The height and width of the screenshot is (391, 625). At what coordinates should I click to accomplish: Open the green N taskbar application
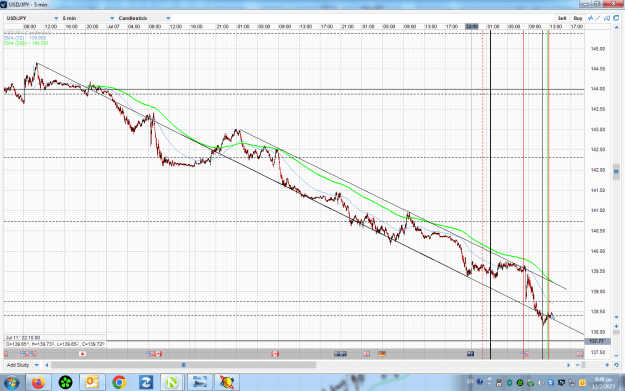coord(172,383)
